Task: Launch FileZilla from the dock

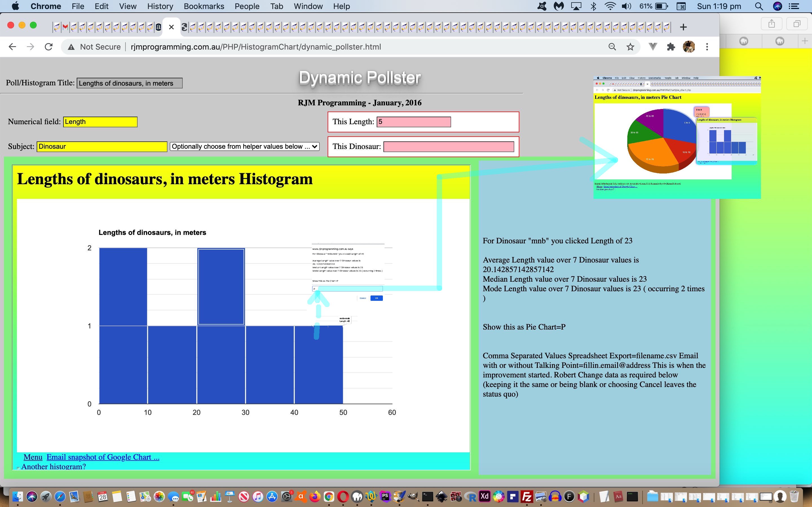Action: 527,496
